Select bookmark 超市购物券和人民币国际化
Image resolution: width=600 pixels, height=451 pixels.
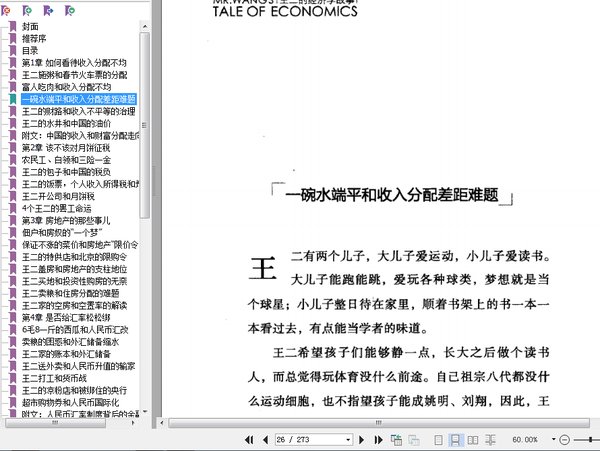click(70, 402)
